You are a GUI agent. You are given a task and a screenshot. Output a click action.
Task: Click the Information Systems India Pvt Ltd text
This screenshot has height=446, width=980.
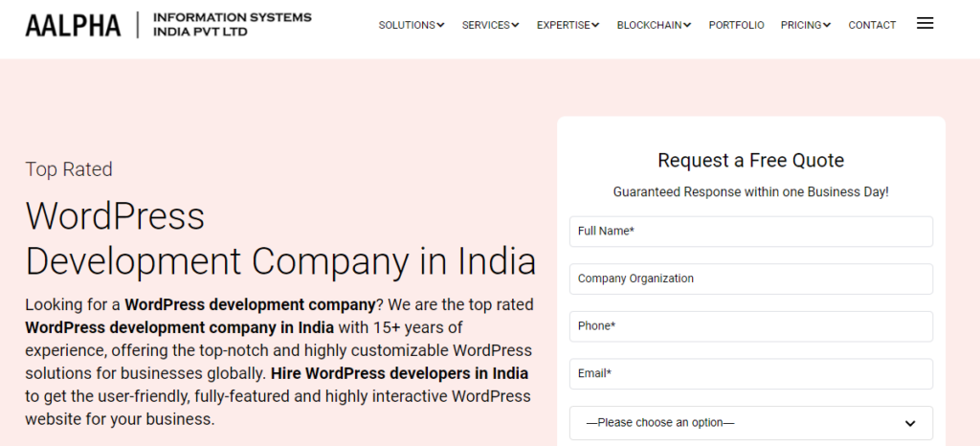click(x=232, y=25)
